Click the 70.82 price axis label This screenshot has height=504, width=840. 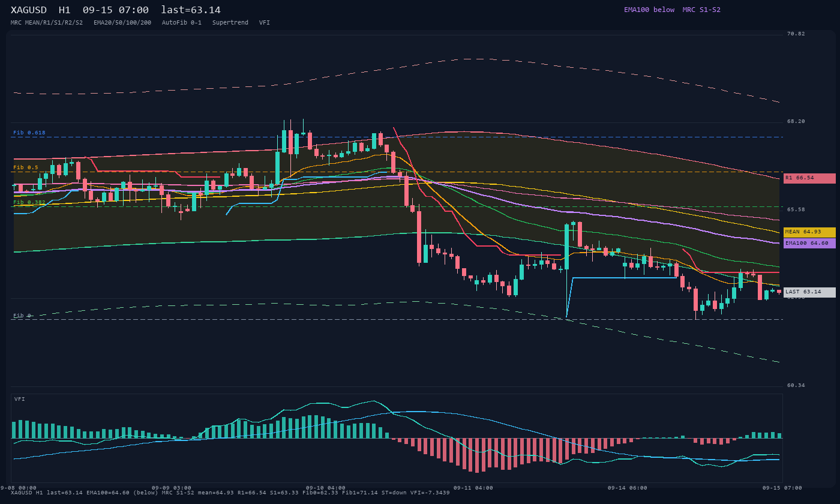[x=796, y=34]
